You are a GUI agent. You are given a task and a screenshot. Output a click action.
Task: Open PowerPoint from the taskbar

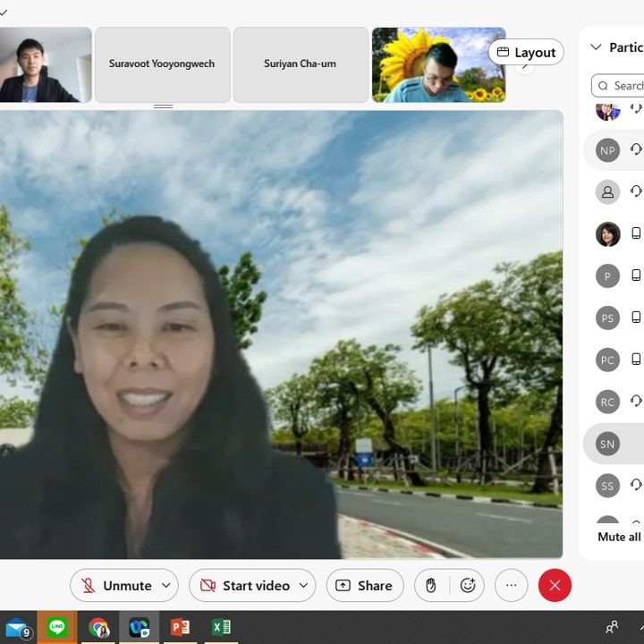[180, 627]
